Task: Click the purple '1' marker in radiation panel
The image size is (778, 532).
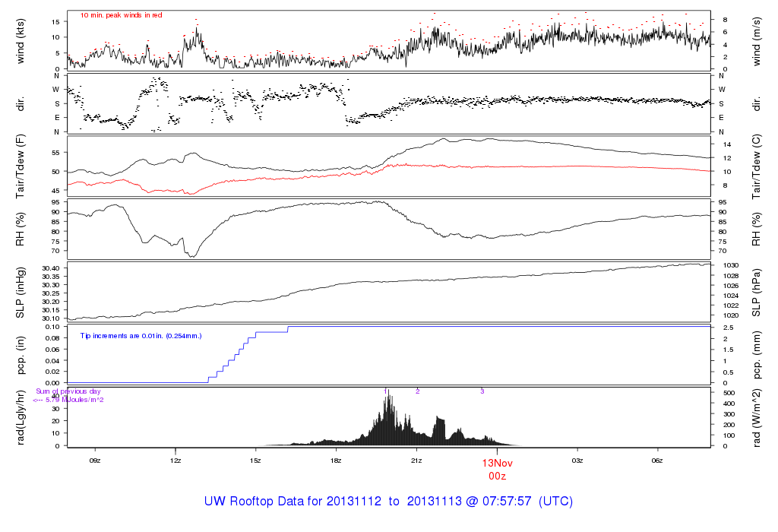Action: click(385, 391)
